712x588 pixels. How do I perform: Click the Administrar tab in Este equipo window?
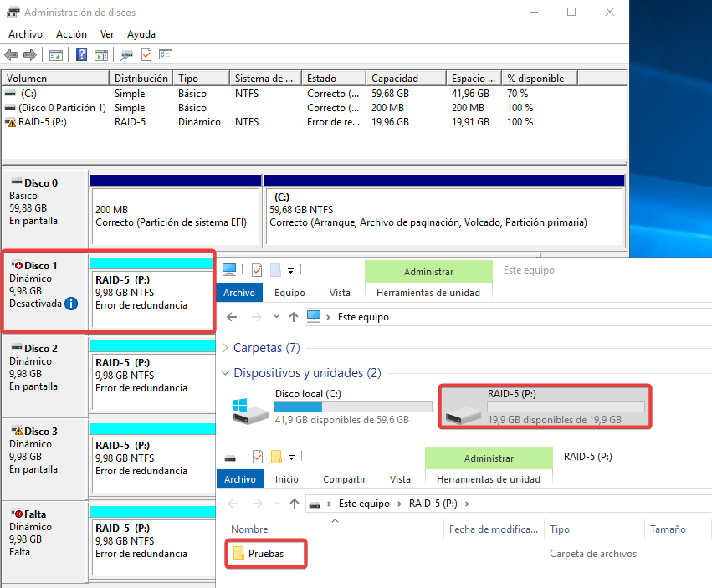point(428,272)
